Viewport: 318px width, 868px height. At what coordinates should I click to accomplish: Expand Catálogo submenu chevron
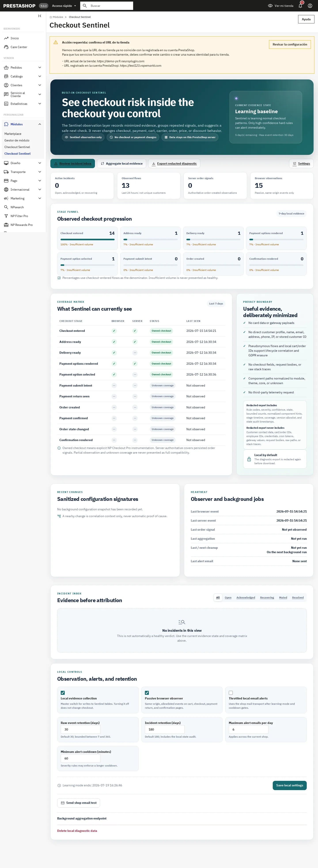[40, 77]
